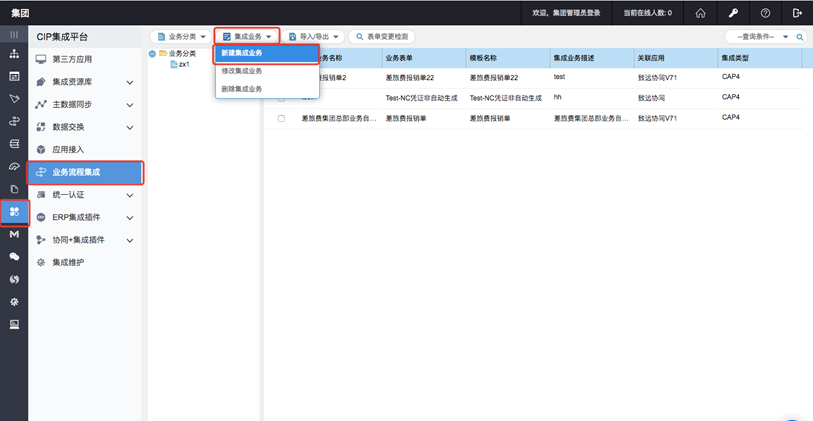Open the WeChat bubbles icon in left rail

point(15,257)
